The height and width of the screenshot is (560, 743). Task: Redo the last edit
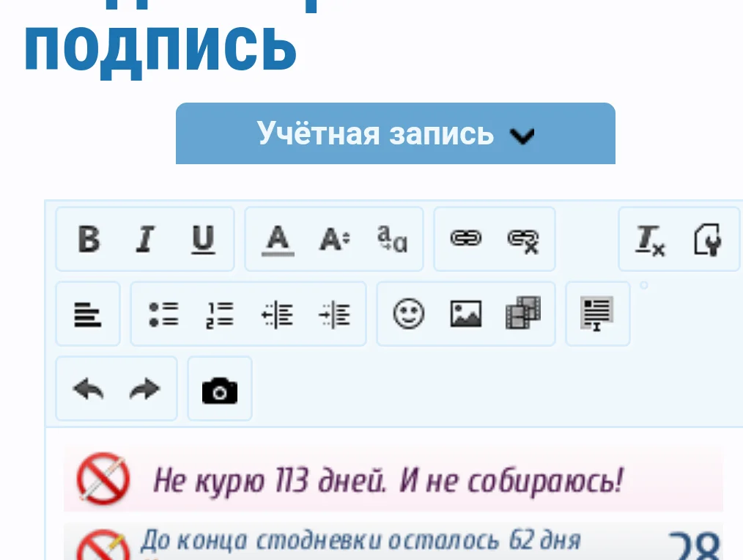pos(145,389)
